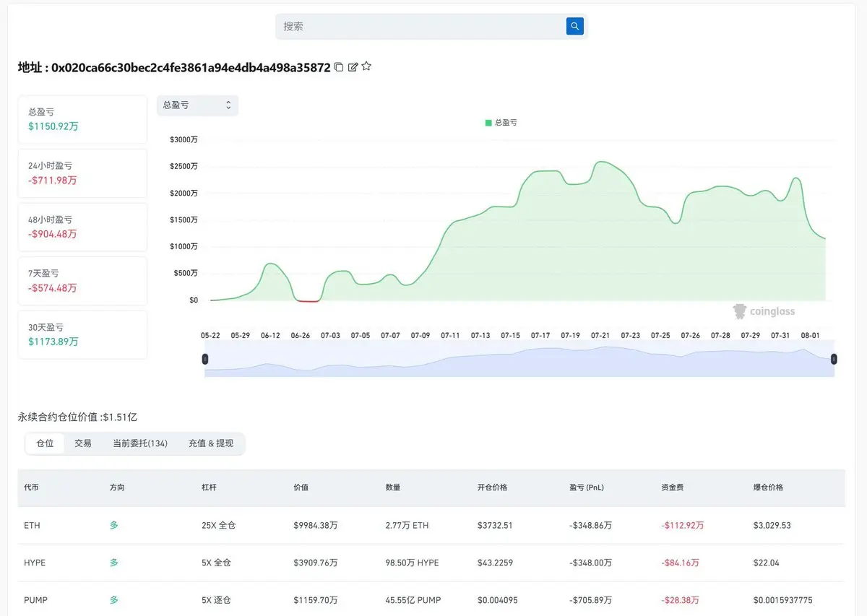The image size is (867, 616).
Task: Click PUMP funding fee -$28.38万
Action: 680,600
